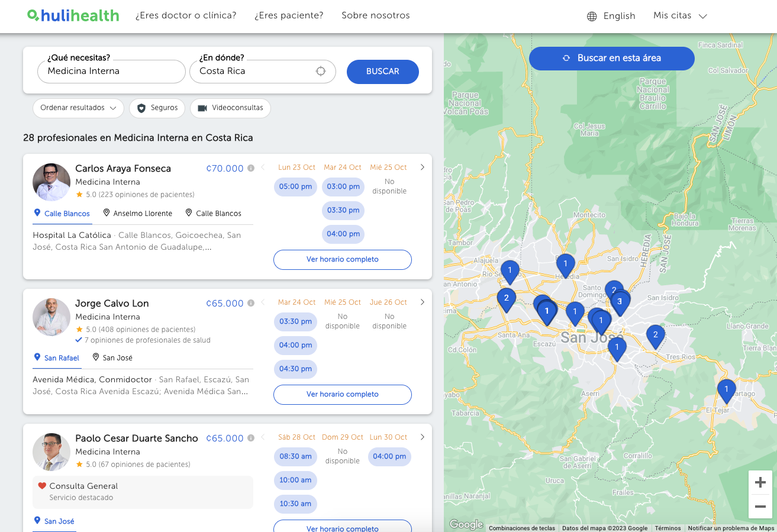Select the map pin numbered 2 near Tres Rios
Viewport: 777px width, 532px height.
(655, 337)
